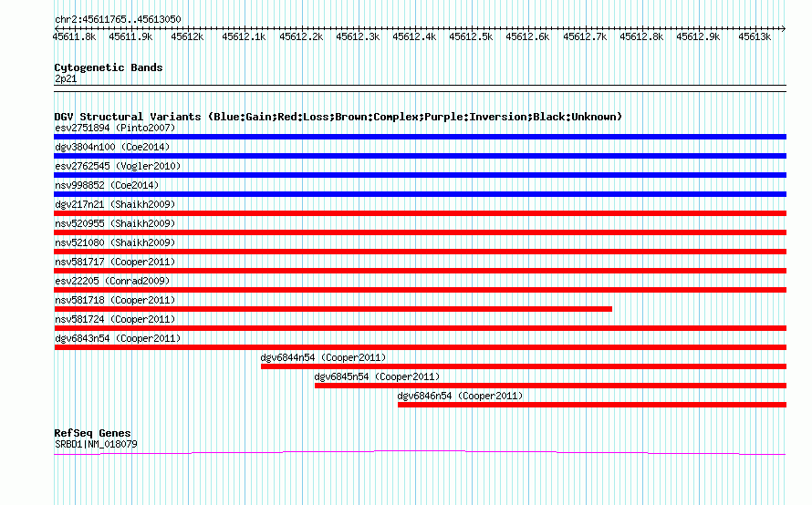Screen dimensions: 812x505
Task: Open the nsv581724 (Cooper2011) variant label
Action: 115,319
